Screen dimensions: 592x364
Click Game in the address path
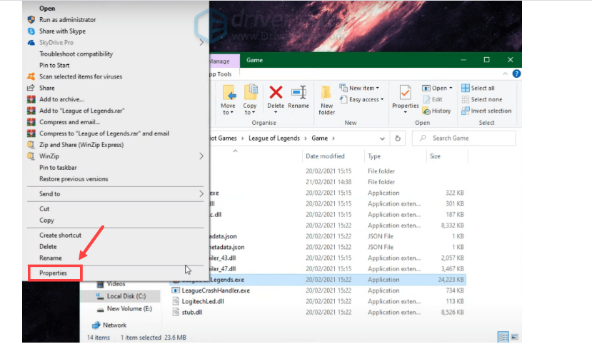(319, 138)
